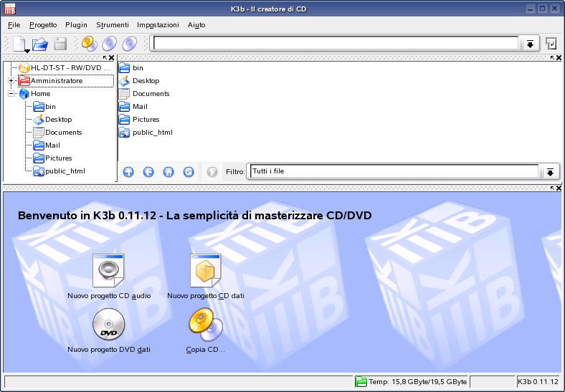Image resolution: width=565 pixels, height=392 pixels.
Task: Click the Temp: 15,8 GByte/19,5 GByte status text
Action: [417, 381]
